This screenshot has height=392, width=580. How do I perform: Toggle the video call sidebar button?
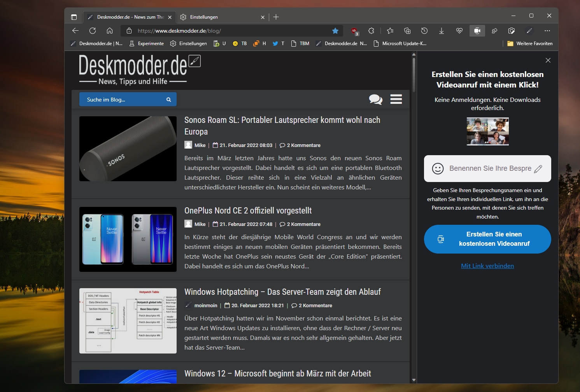click(x=477, y=31)
